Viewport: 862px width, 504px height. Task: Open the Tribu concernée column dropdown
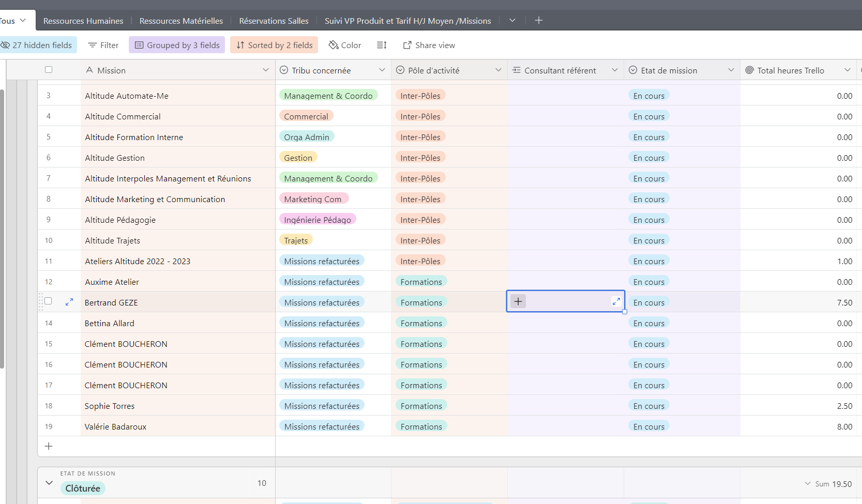coord(382,70)
